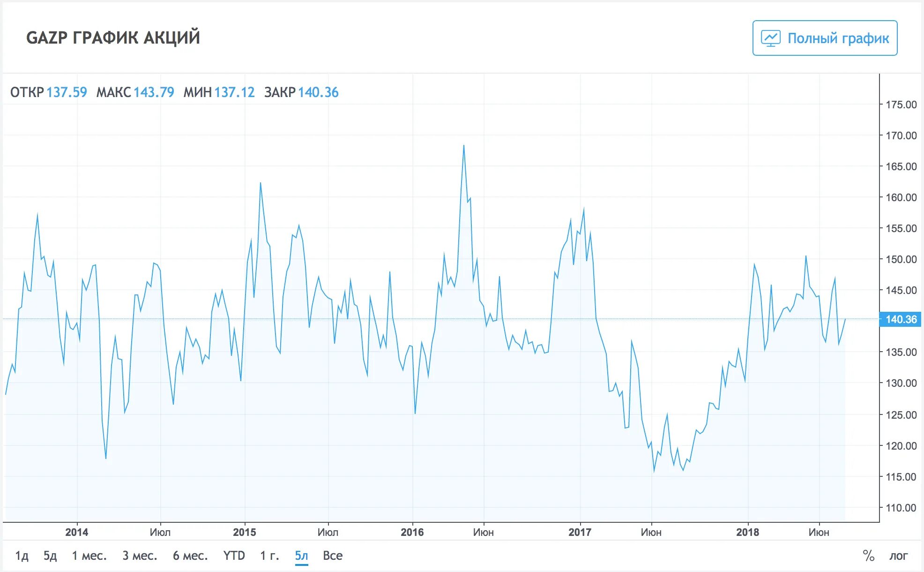
Task: Choose the 6 мес. range
Action: pos(190,556)
